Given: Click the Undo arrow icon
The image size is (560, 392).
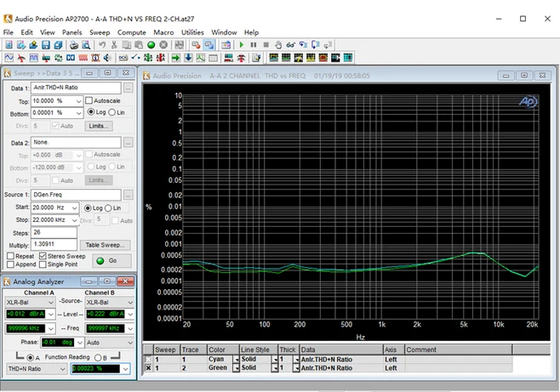Looking at the screenshot, I should (102, 44).
